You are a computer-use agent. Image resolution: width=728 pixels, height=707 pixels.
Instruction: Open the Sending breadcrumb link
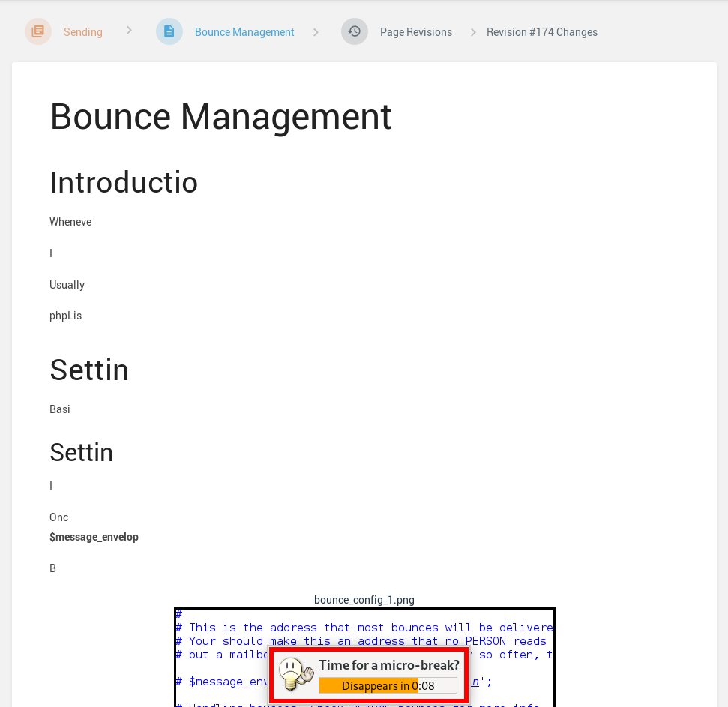pos(83,32)
